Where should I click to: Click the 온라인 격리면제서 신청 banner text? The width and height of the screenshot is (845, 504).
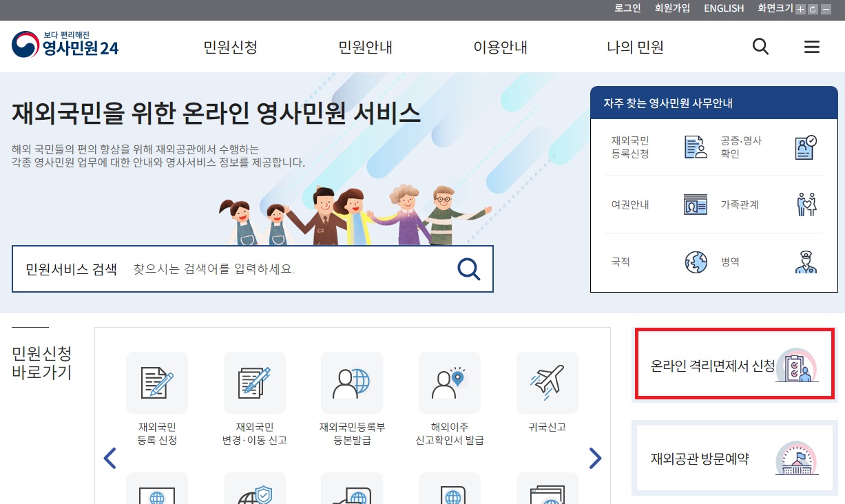713,366
